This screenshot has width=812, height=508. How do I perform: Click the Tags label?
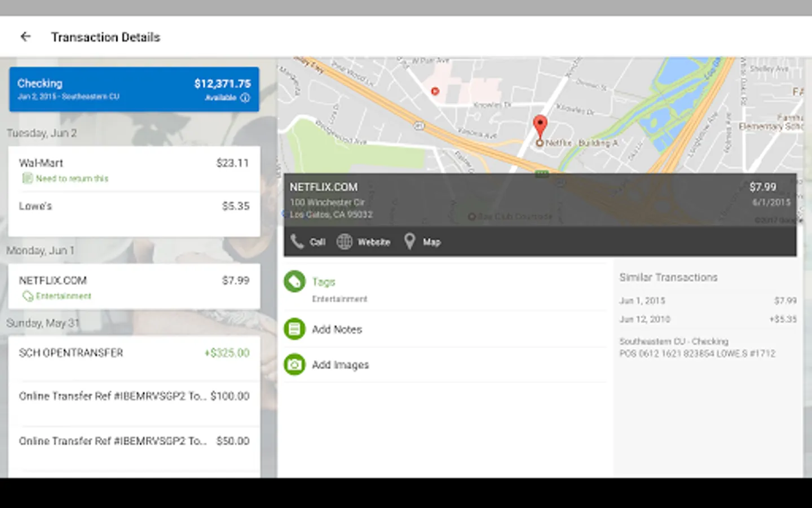324,282
